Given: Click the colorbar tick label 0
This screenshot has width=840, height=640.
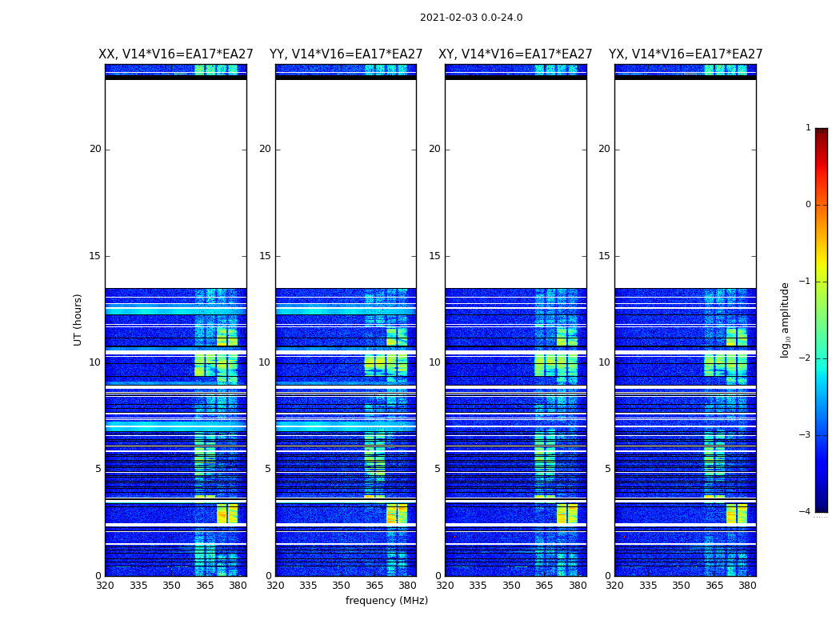Looking at the screenshot, I should (x=808, y=205).
